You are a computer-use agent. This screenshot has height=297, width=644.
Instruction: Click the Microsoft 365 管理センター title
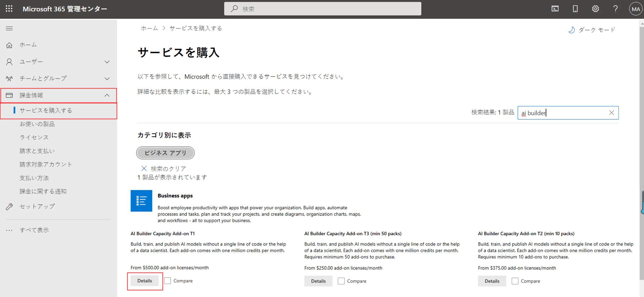click(x=65, y=9)
